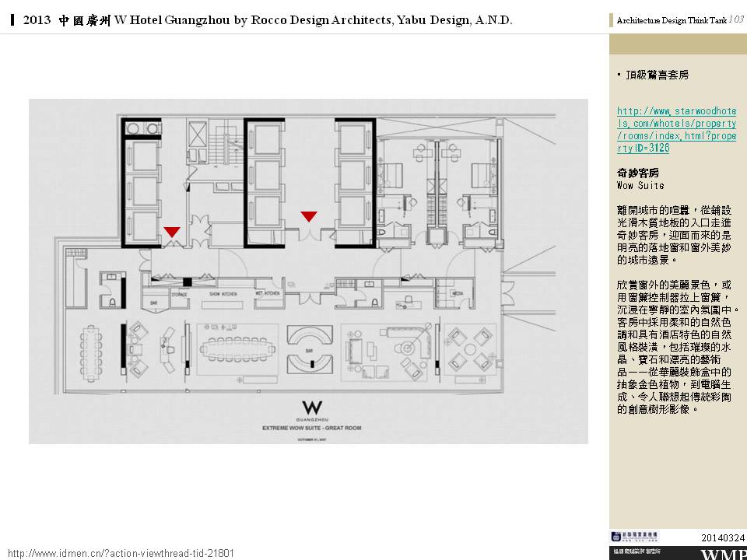Click the MEDIA room label
The height and width of the screenshot is (560, 747).
pyautogui.click(x=458, y=293)
